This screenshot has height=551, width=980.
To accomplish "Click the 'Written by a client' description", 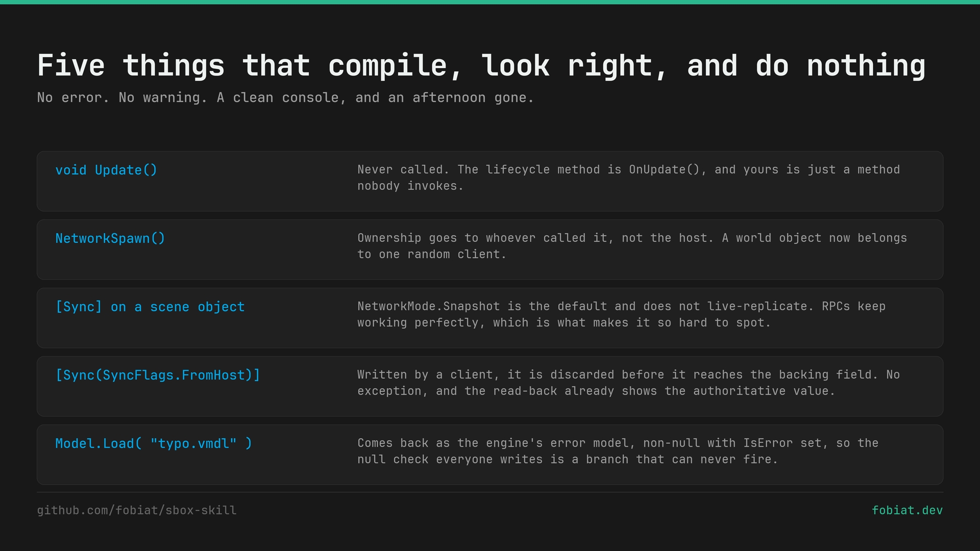I will (628, 383).
